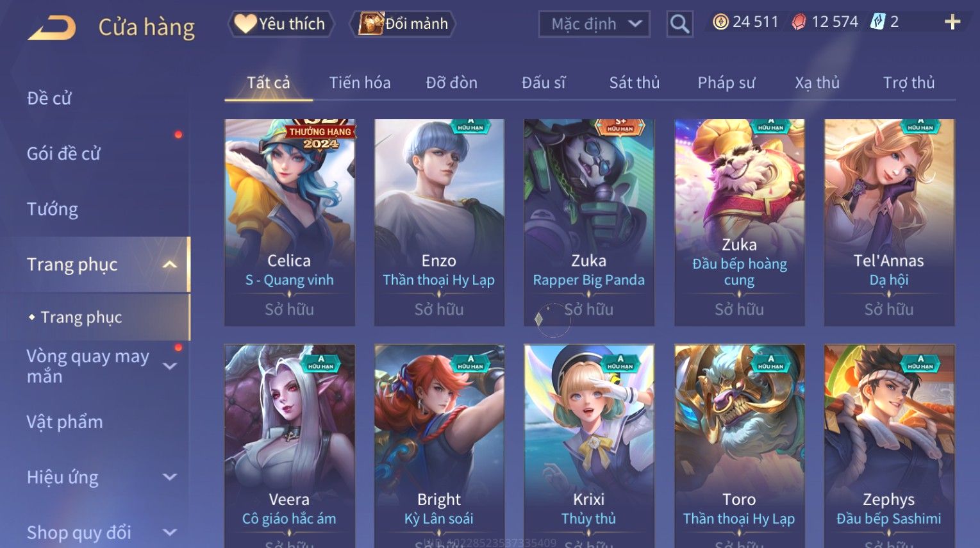Viewport: 980px width, 548px height.
Task: Expand the Shop quy đổi section
Action: [170, 533]
